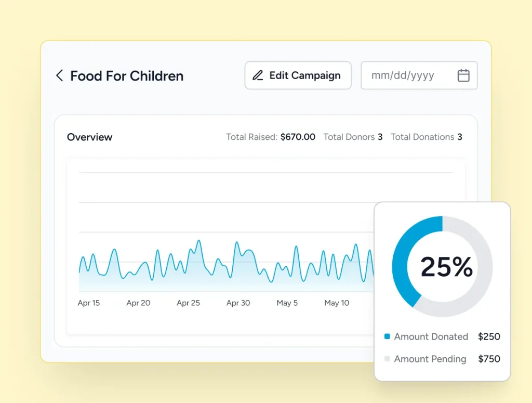Open the calendar picker icon
This screenshot has width=532, height=403.
click(463, 75)
